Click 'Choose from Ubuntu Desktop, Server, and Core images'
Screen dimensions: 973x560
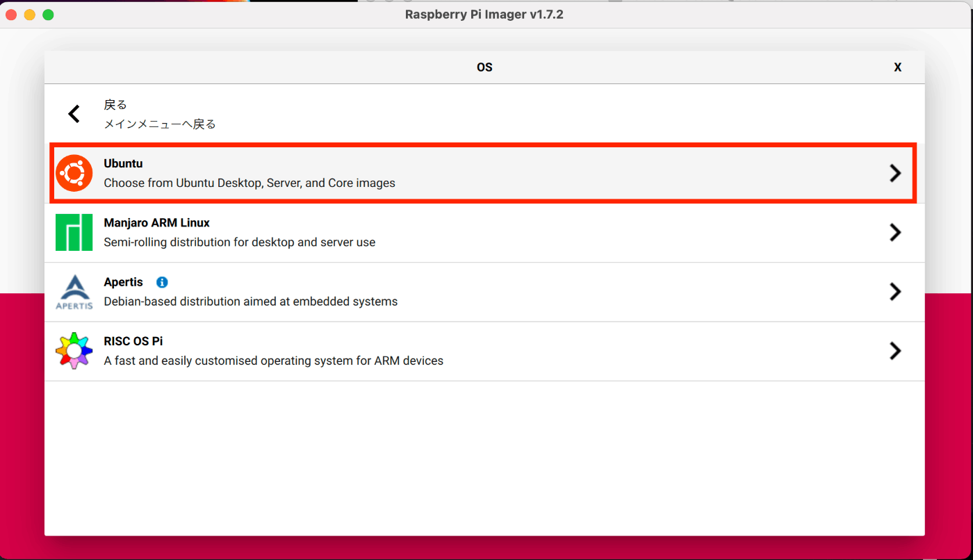(x=250, y=183)
